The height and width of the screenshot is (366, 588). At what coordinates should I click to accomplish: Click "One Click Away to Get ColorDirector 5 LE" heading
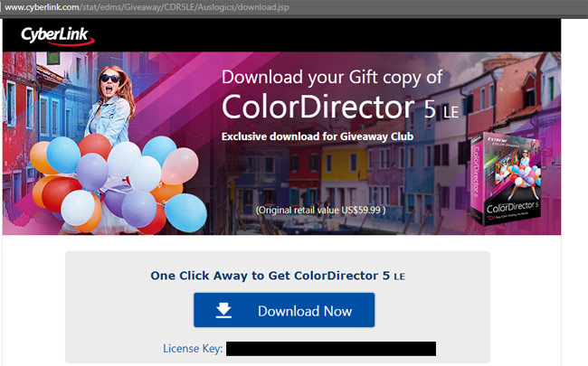pyautogui.click(x=278, y=276)
